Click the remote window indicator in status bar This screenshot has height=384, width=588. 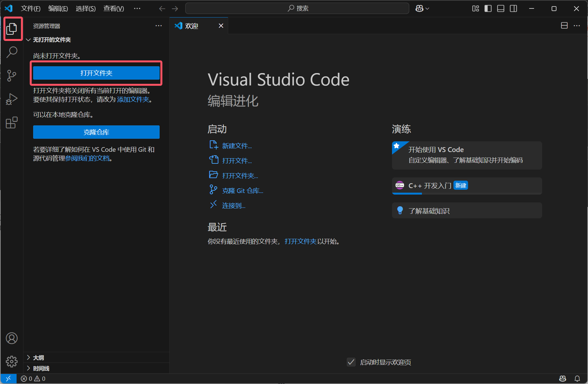(8, 378)
